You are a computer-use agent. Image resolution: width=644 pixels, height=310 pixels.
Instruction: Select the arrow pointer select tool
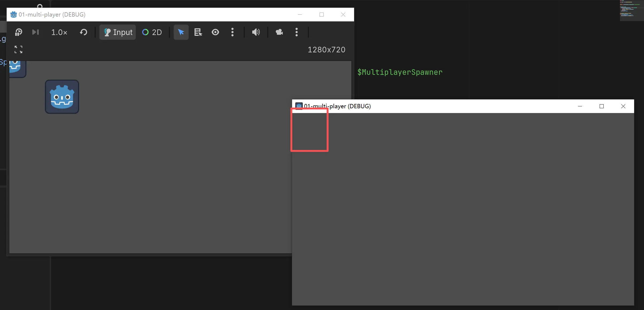click(181, 32)
